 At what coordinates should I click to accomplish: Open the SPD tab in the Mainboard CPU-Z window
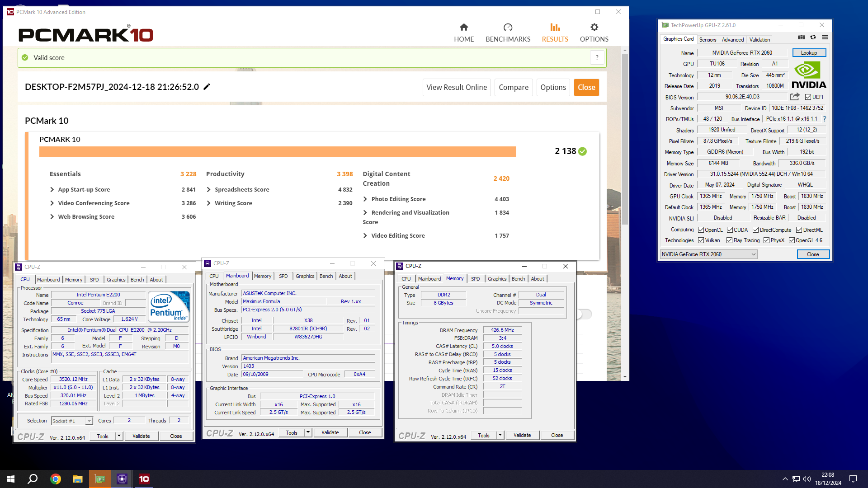click(283, 276)
